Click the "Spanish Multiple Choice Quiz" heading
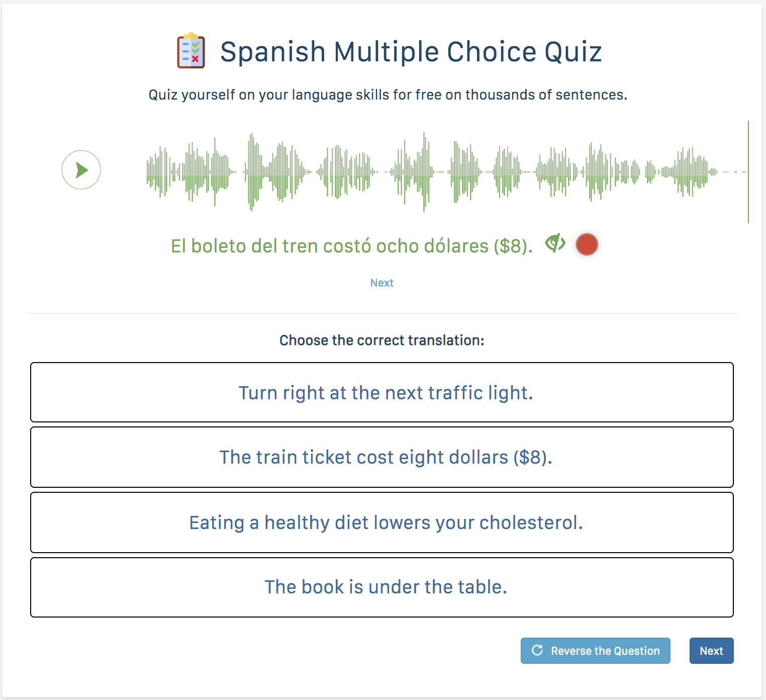 tap(411, 52)
